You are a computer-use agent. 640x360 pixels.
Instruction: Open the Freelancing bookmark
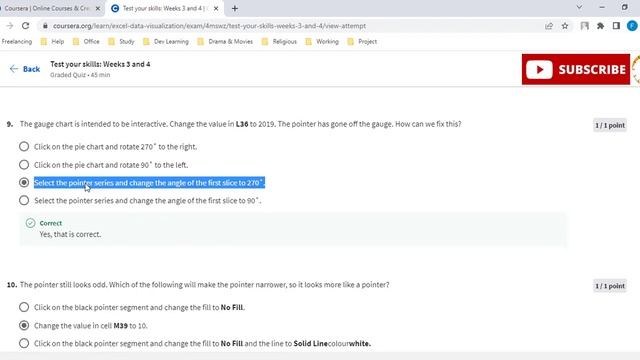click(x=17, y=42)
